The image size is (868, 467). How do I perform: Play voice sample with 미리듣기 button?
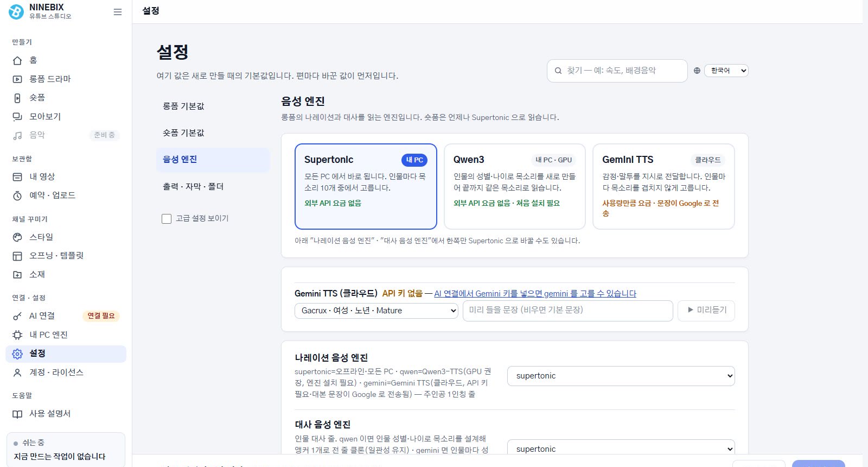[x=706, y=311]
